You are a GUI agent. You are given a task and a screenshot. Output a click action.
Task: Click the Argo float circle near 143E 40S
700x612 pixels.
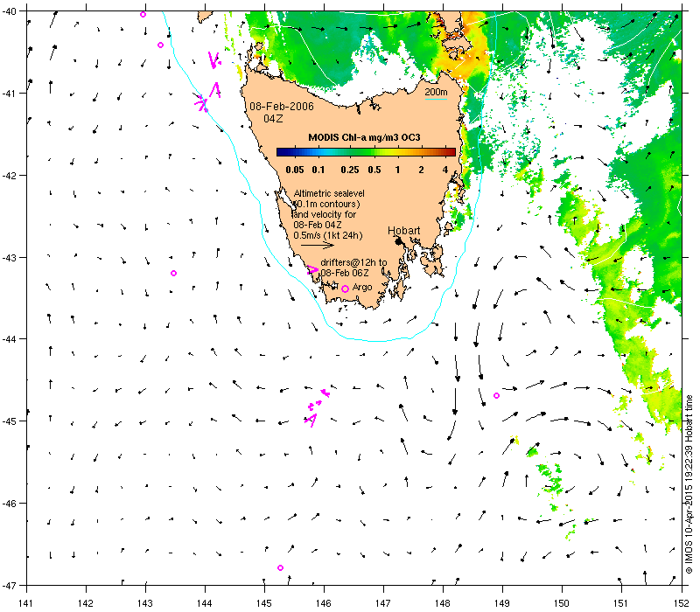coord(143,15)
